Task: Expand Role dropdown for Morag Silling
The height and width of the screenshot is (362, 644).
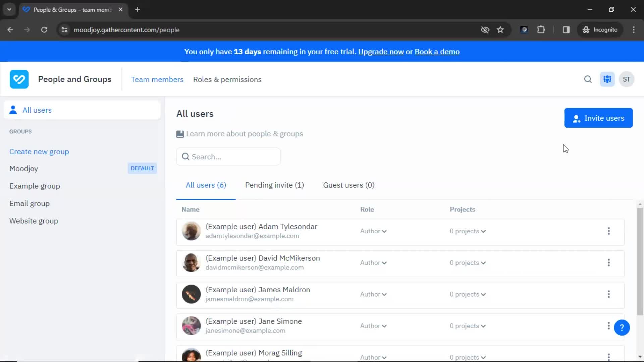Action: (x=373, y=357)
